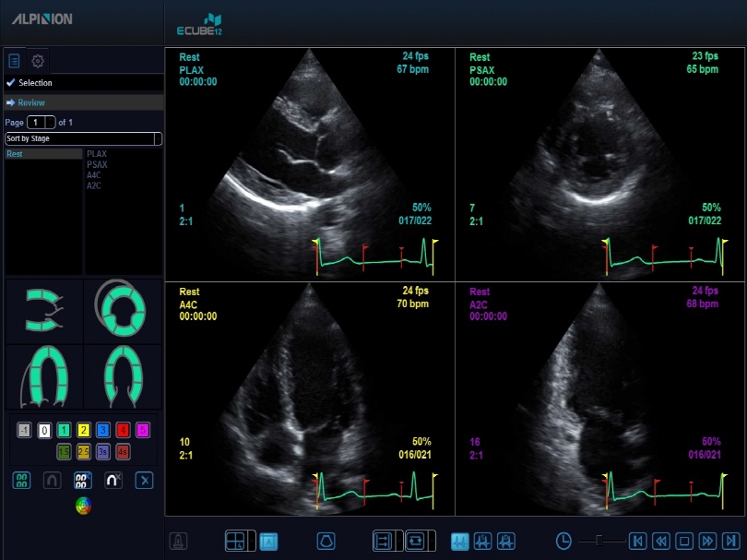The height and width of the screenshot is (560, 747).
Task: Toggle the single view highlight button
Action: click(267, 541)
